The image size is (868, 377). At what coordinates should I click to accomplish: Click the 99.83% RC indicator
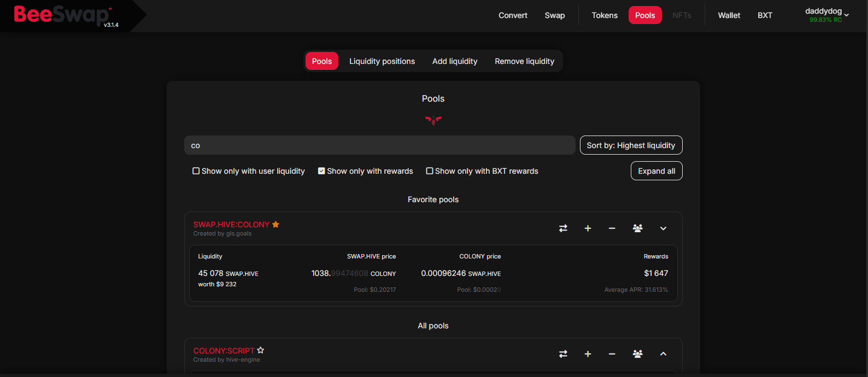pos(825,20)
